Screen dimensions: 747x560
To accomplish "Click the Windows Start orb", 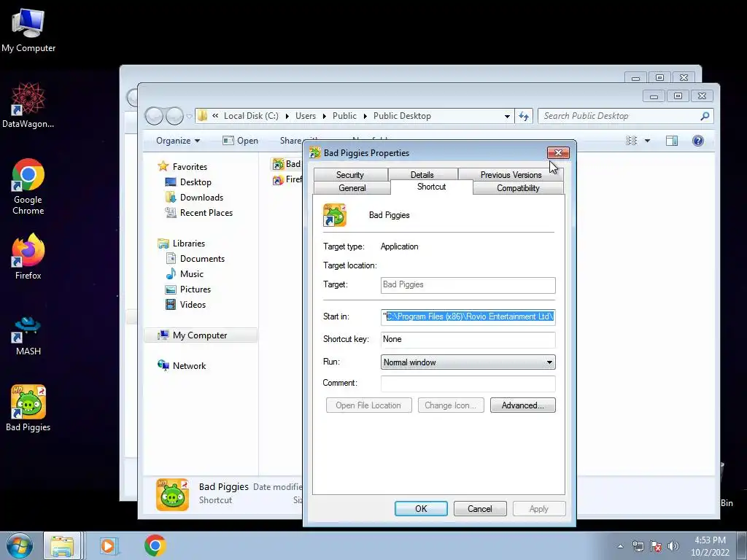I will point(20,545).
